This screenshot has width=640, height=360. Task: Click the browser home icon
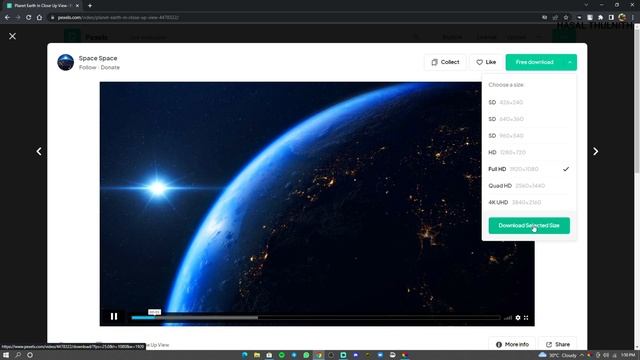(x=39, y=18)
